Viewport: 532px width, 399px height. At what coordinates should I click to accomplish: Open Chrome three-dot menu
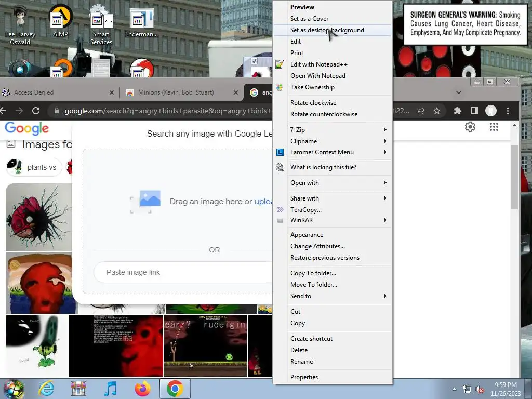pos(508,111)
